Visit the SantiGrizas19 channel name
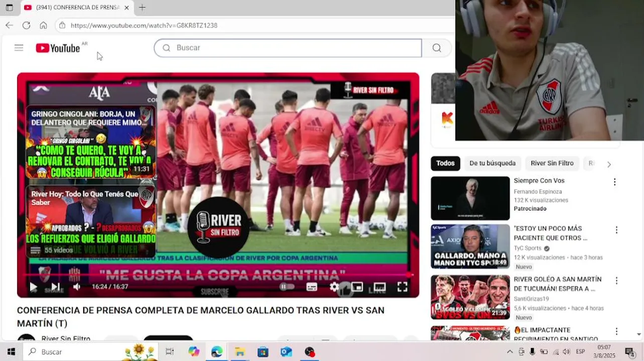Image resolution: width=644 pixels, height=361 pixels. 531,299
